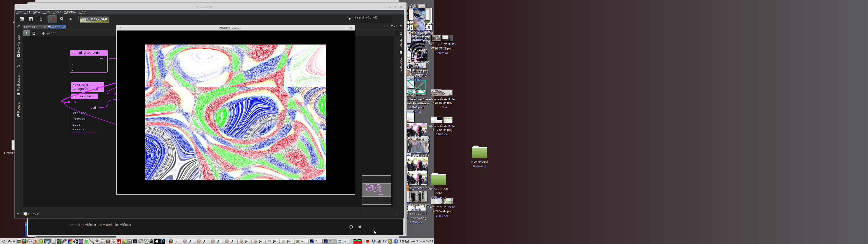
Task: Switch to the Praxis LIVE tab
Action: [x=32, y=27]
